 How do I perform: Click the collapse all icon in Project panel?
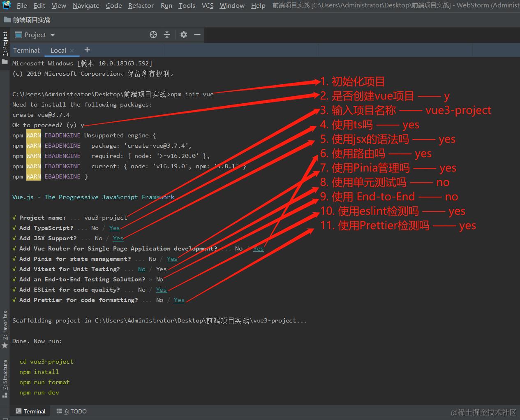tap(167, 35)
